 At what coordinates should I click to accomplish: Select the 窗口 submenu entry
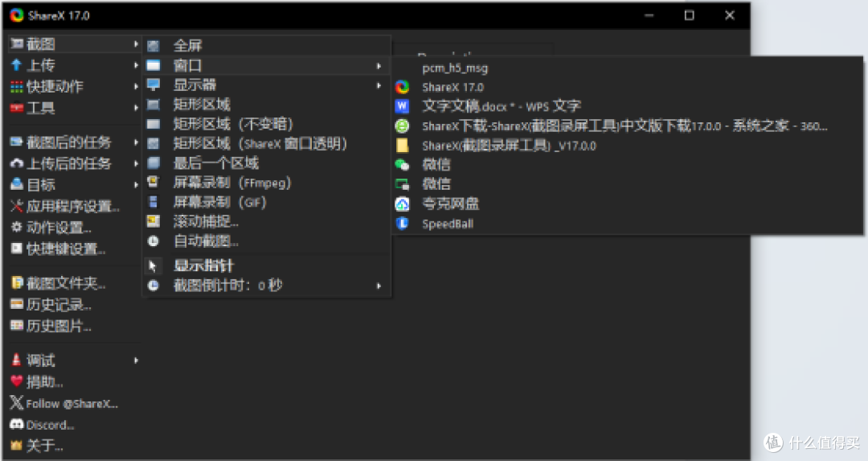267,65
